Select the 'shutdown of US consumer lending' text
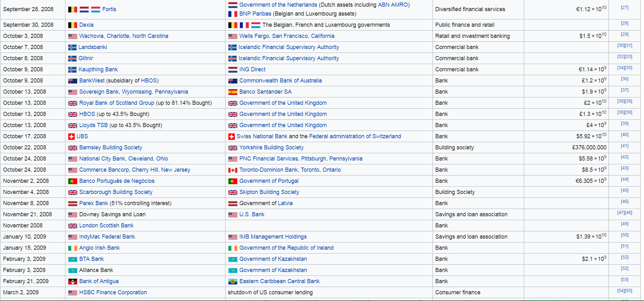 pos(270,292)
